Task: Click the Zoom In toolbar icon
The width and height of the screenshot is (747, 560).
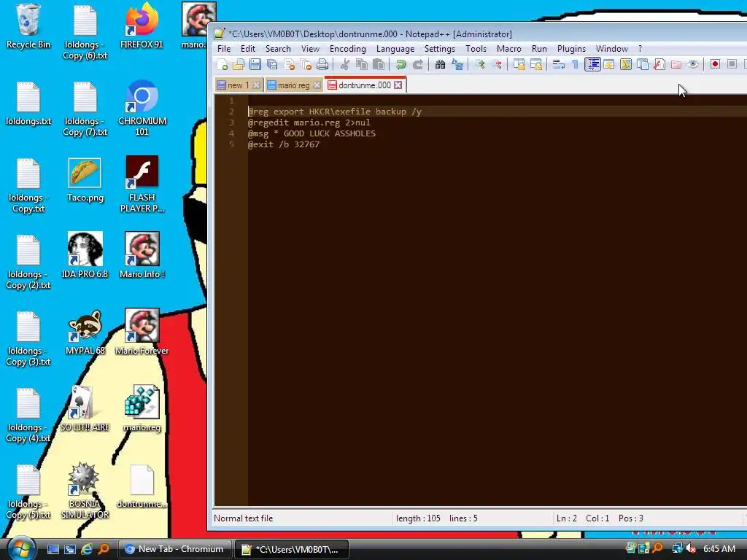Action: (480, 64)
